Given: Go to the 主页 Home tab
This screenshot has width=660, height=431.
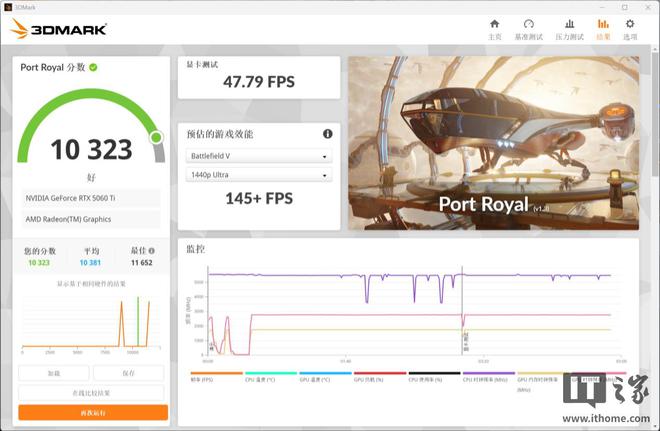Looking at the screenshot, I should pos(495,29).
